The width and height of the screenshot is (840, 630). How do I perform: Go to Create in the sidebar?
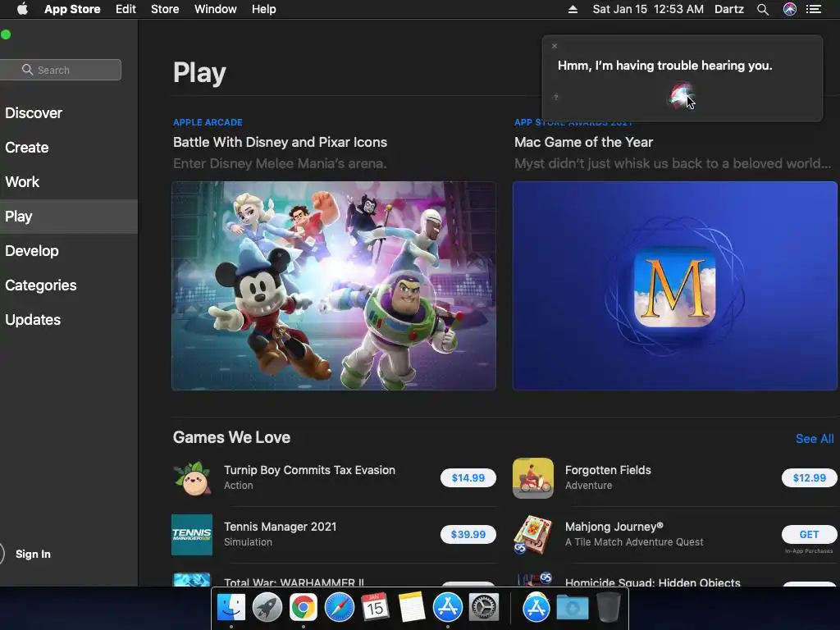pyautogui.click(x=27, y=148)
